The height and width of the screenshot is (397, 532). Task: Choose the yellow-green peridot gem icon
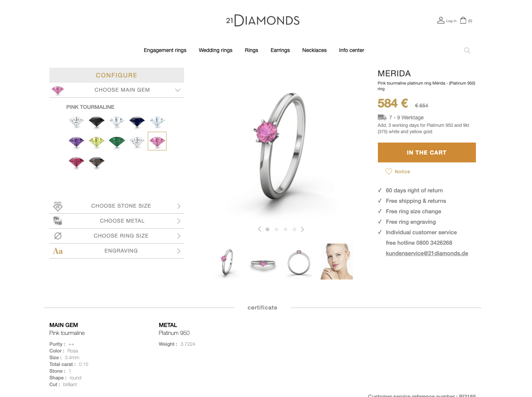click(x=97, y=142)
